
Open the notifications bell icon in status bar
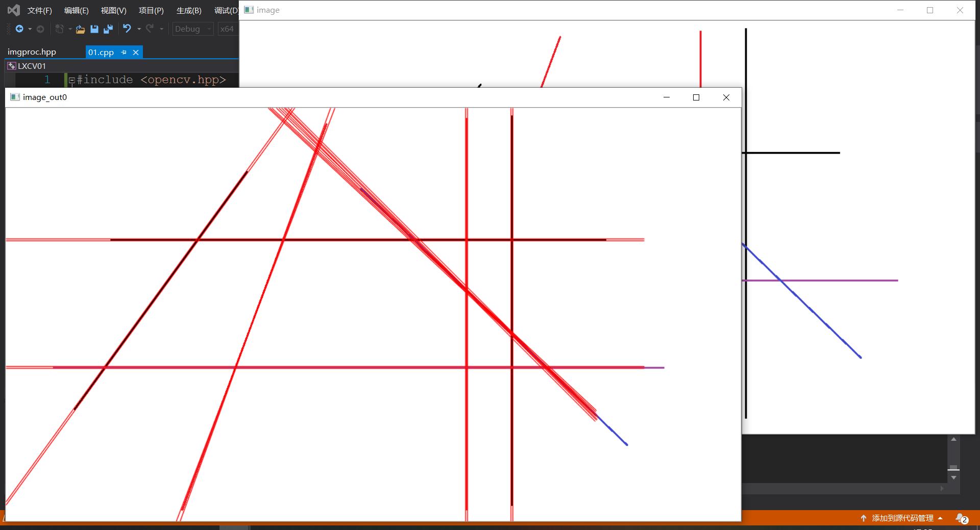tap(961, 518)
